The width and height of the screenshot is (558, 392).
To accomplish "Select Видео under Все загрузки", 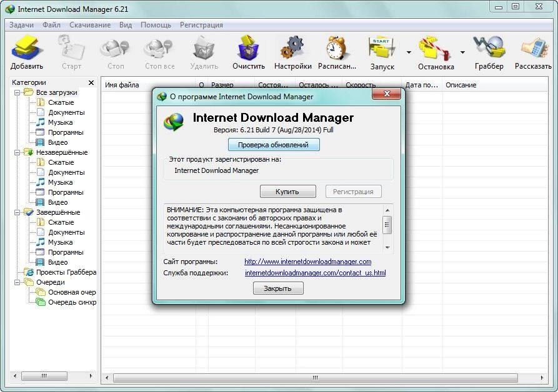I will coord(58,142).
